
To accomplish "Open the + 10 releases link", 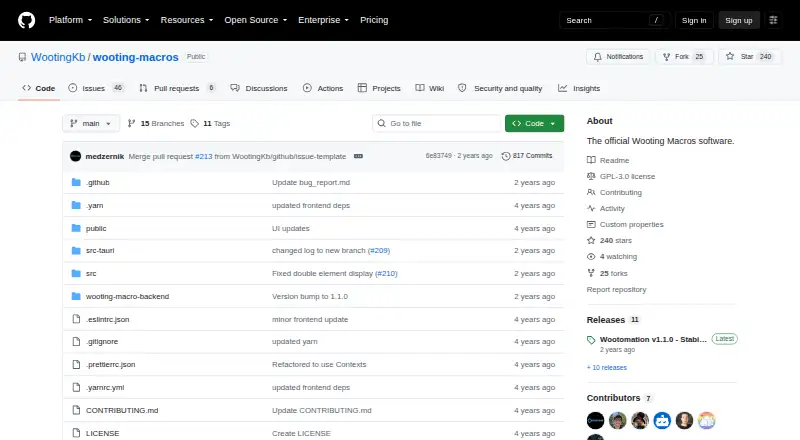I will pyautogui.click(x=607, y=368).
